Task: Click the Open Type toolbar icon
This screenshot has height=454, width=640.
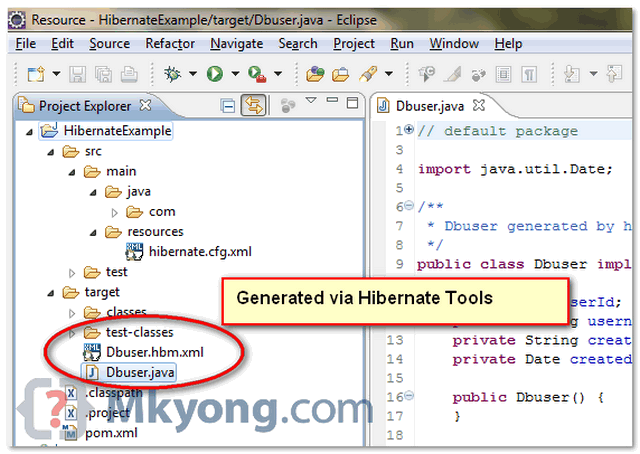Action: click(x=315, y=74)
